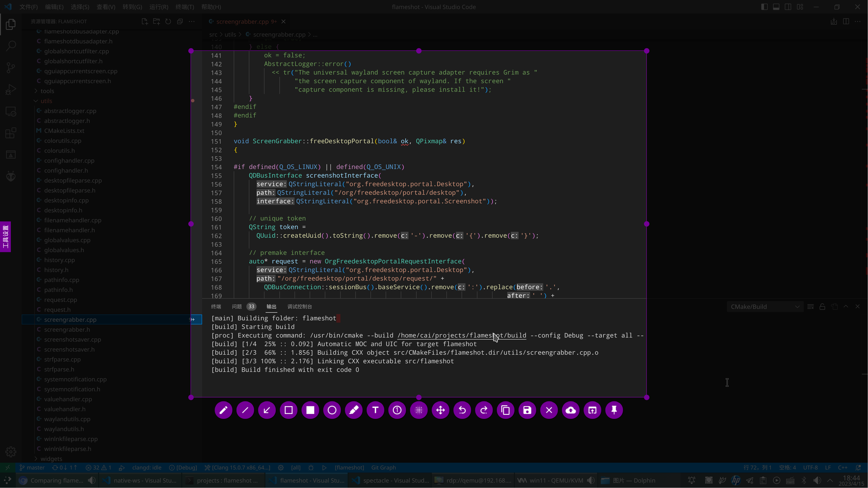Screen dimensions: 868x488
Task: Select the arrow annotation tool
Action: [267, 410]
